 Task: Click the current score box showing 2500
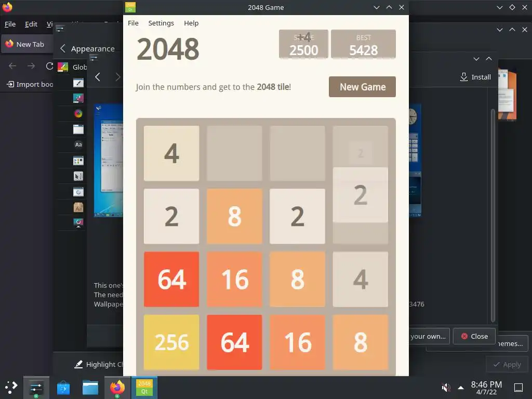303,44
